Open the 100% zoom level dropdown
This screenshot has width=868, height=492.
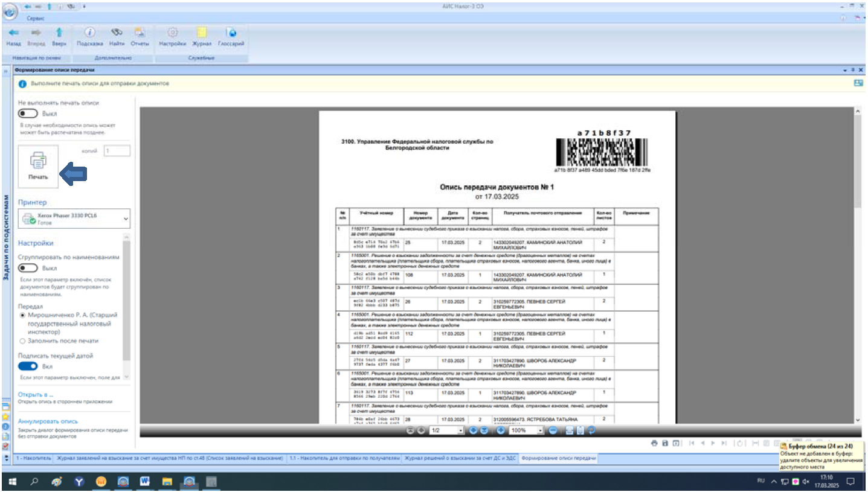(540, 430)
